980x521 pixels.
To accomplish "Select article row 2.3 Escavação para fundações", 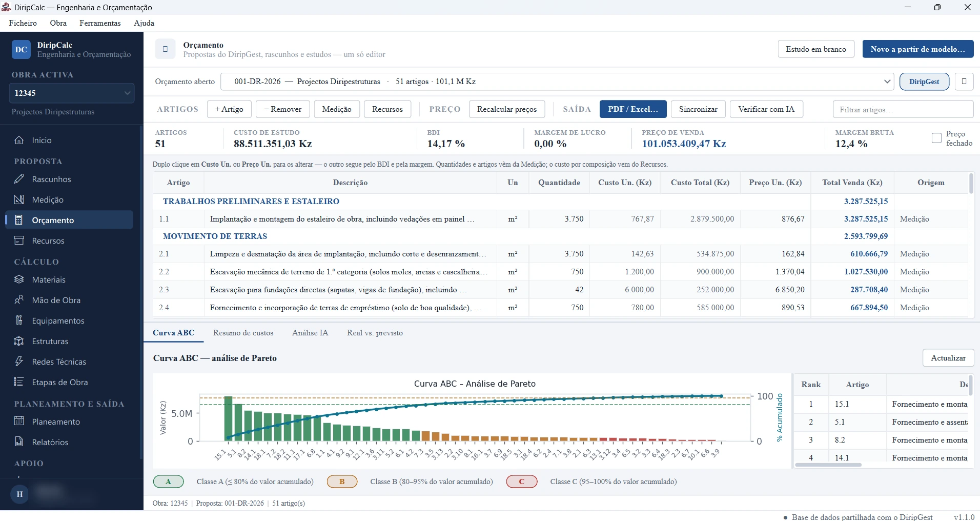I will point(561,290).
